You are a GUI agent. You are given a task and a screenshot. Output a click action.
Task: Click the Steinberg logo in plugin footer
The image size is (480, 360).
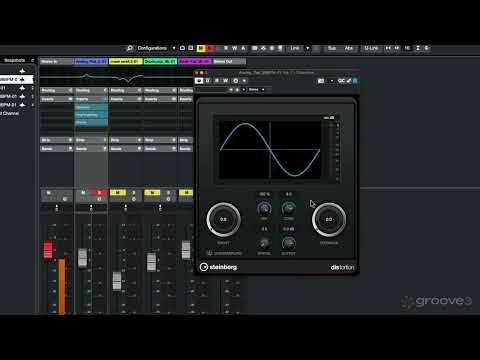click(218, 267)
